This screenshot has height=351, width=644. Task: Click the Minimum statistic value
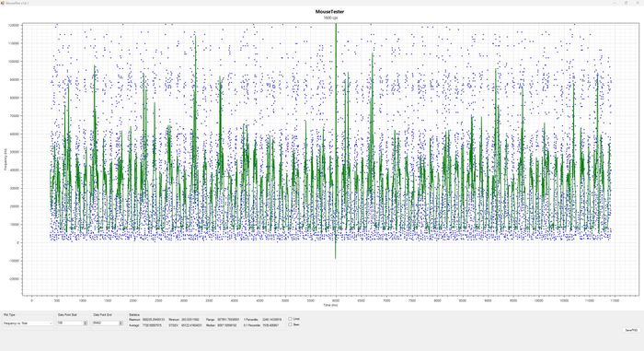(190, 320)
